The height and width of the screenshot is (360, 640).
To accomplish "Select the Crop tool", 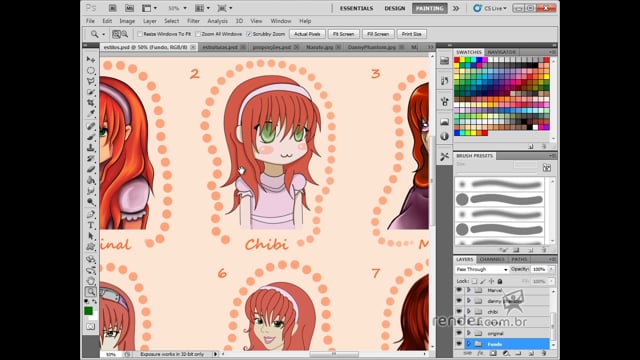I will 91,102.
